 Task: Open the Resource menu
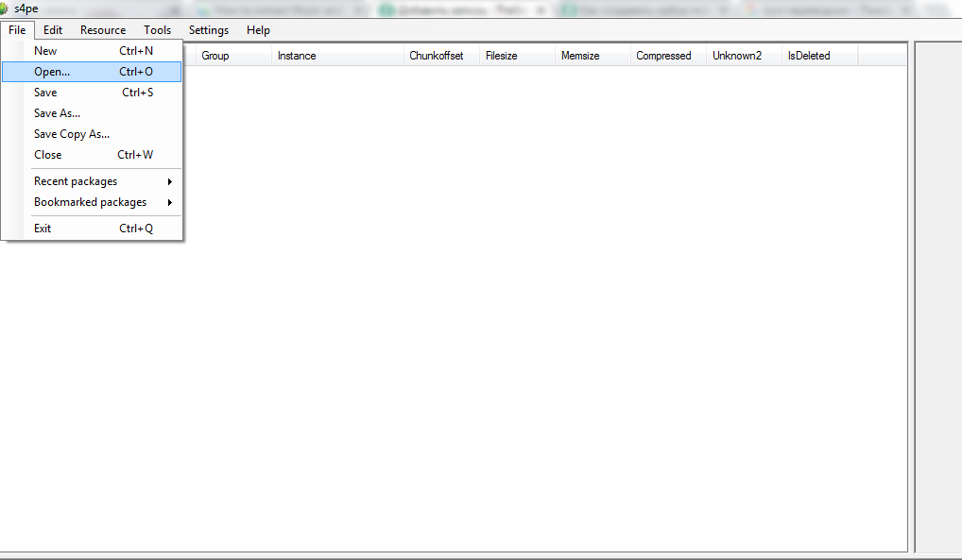point(103,30)
